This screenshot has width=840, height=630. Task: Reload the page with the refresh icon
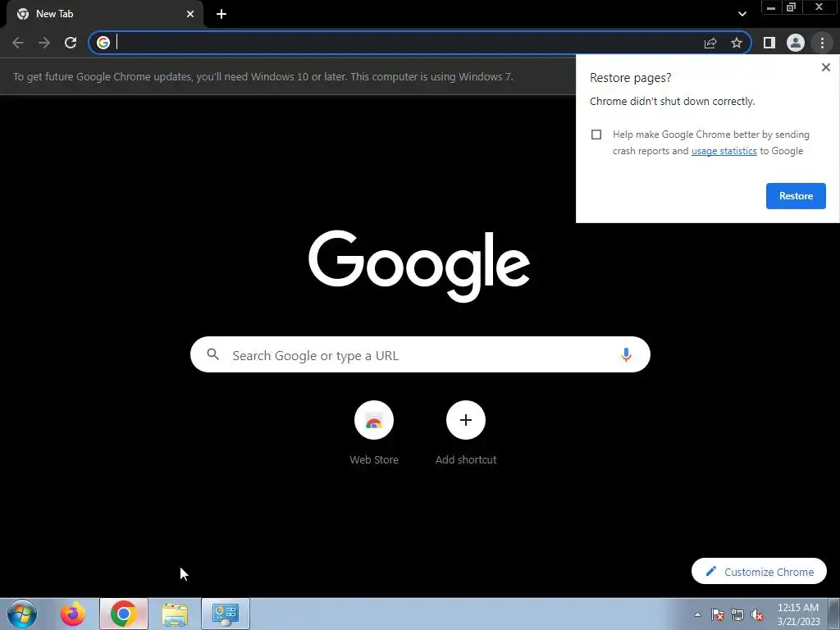[x=71, y=43]
